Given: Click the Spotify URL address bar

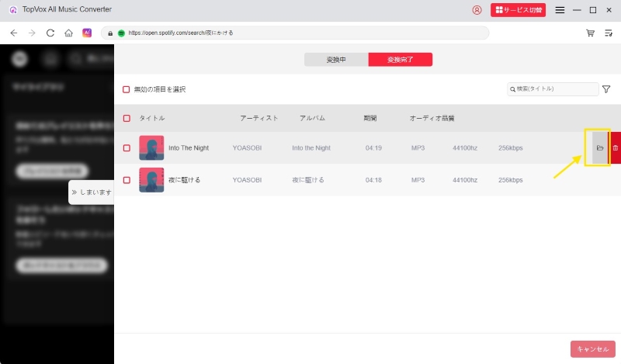Looking at the screenshot, I should pyautogui.click(x=295, y=33).
